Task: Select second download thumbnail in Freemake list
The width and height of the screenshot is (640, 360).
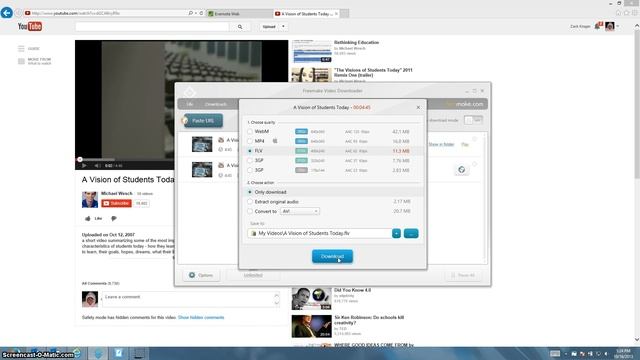Action: click(202, 169)
